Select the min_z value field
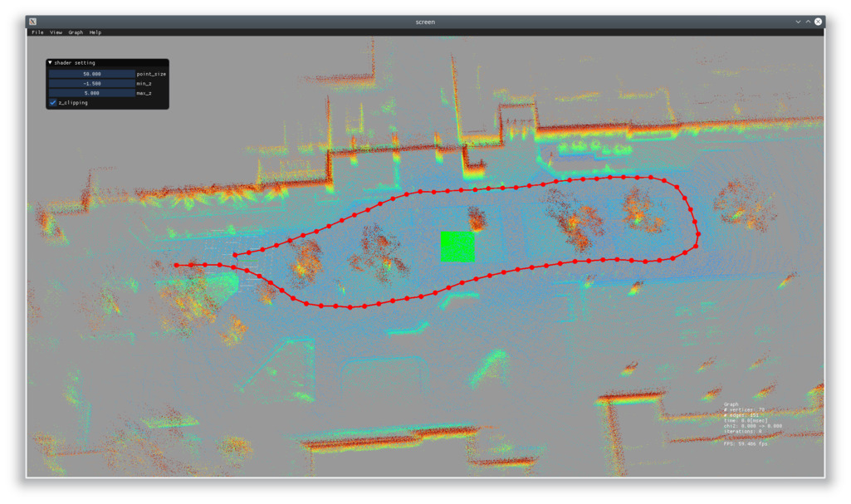 (x=91, y=84)
